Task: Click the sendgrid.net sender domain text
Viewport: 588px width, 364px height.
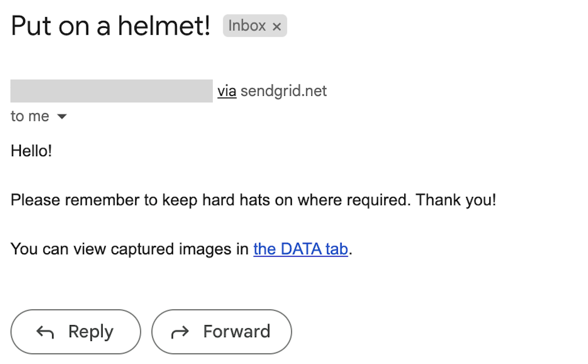Action: coord(283,91)
